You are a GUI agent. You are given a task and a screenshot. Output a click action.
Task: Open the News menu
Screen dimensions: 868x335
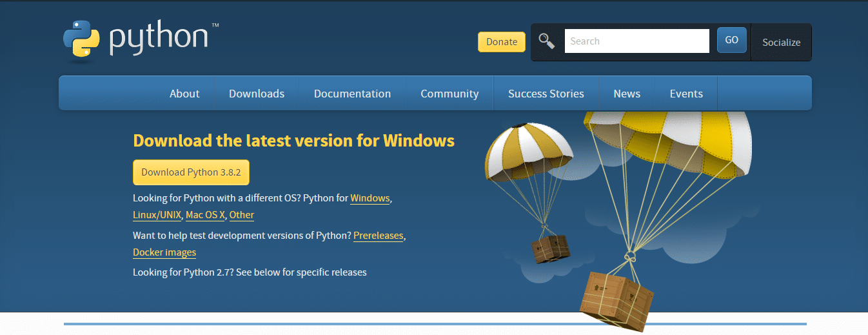(627, 94)
